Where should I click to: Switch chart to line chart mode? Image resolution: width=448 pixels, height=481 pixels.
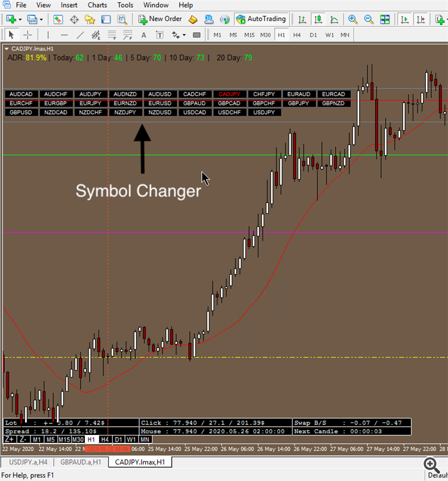(334, 19)
